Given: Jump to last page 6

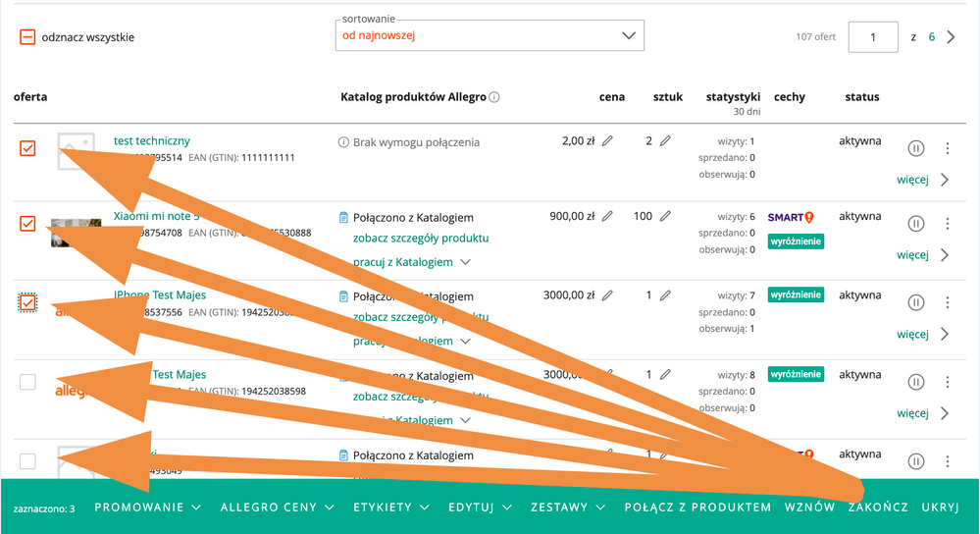Looking at the screenshot, I should click(931, 37).
